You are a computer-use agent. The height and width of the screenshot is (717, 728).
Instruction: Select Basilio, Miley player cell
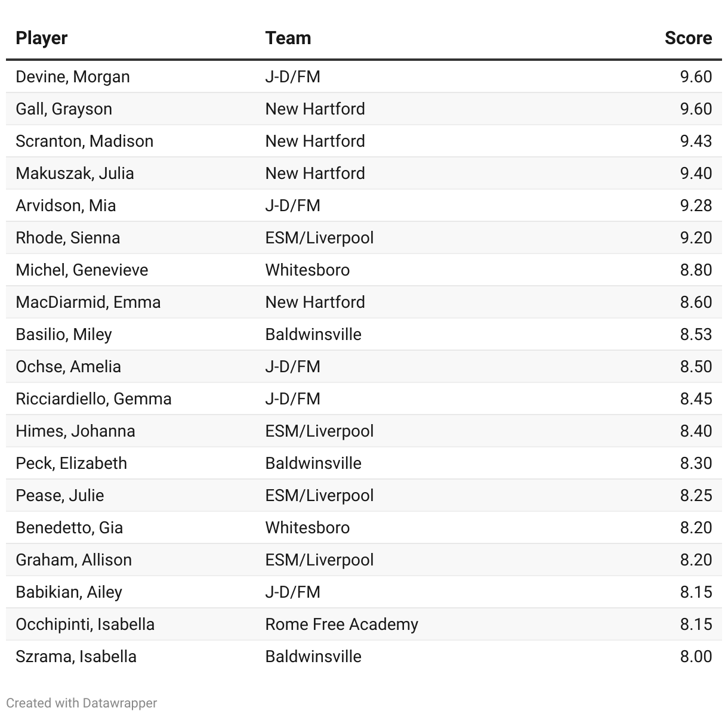coord(64,335)
